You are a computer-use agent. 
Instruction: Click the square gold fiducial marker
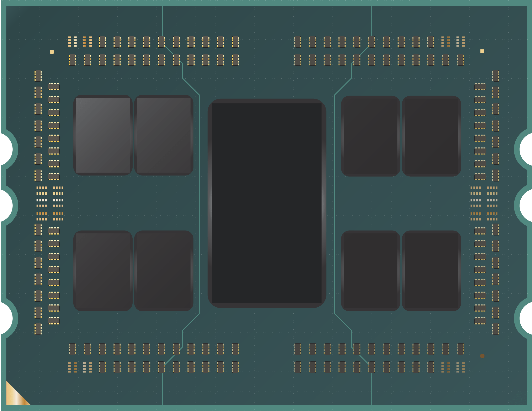point(482,51)
